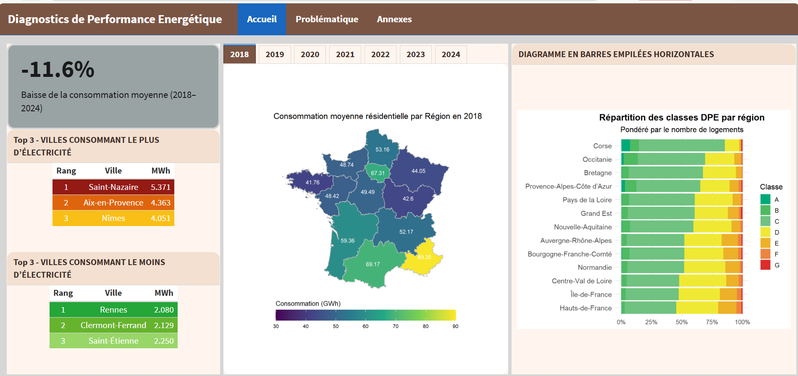Select the 2019 year tab

275,54
